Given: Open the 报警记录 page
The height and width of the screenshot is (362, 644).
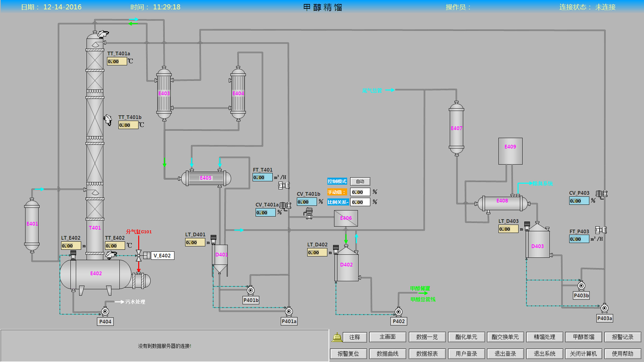Looking at the screenshot, I should click(623, 337).
